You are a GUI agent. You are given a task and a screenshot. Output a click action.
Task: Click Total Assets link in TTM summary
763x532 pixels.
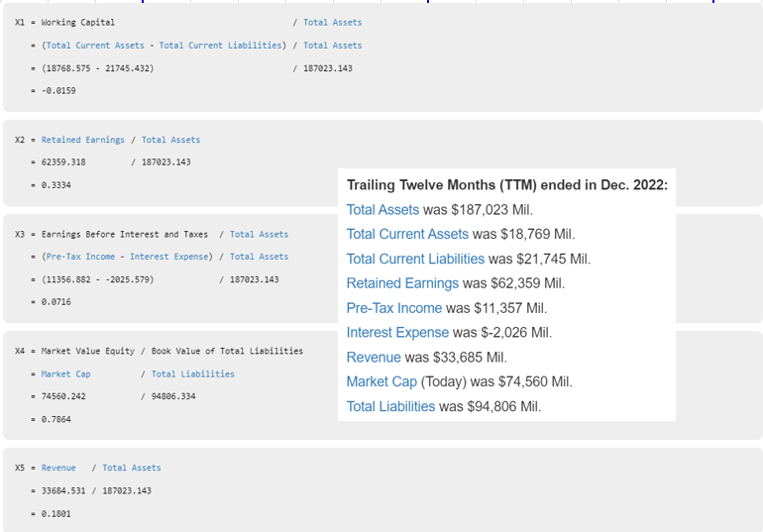[x=382, y=210]
